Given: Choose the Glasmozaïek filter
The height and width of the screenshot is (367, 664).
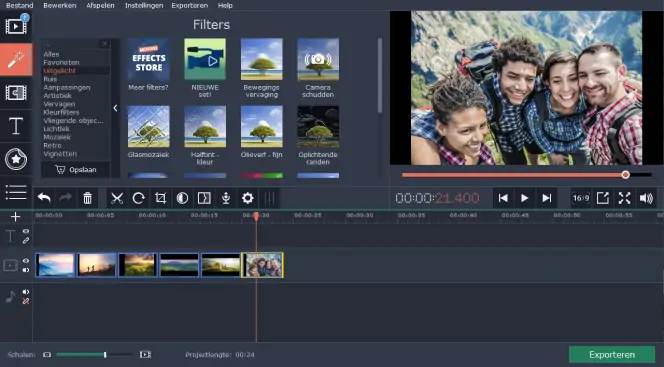Looking at the screenshot, I should coord(148,127).
